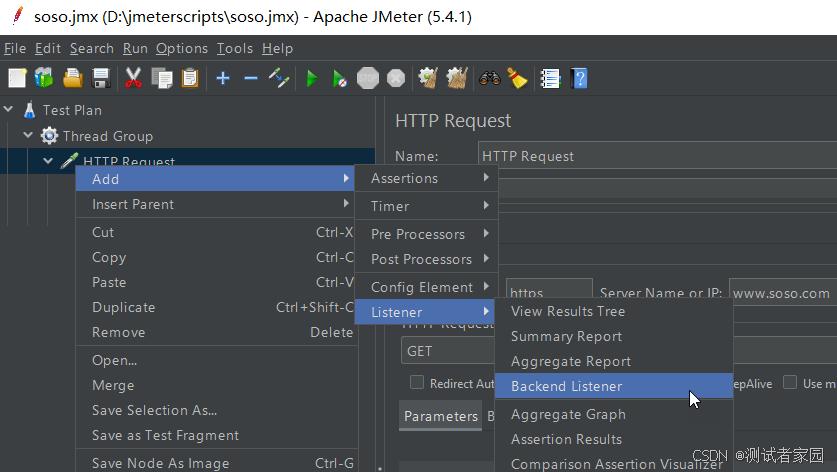Select Paste in context menu

coord(215,282)
